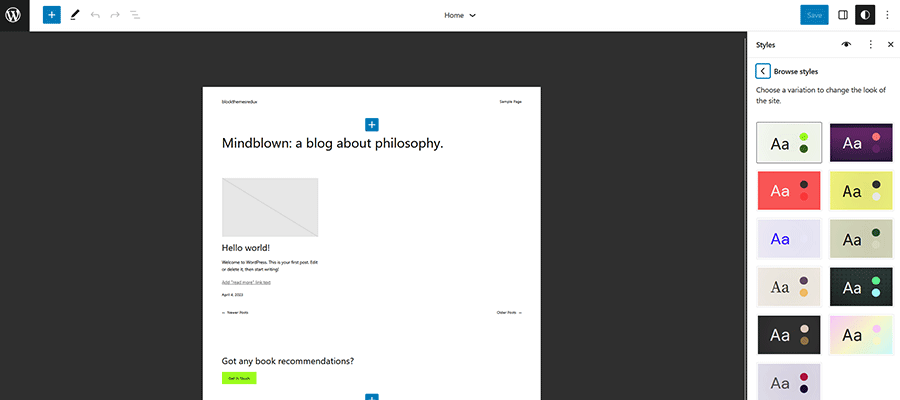Click the WordPress logo icon

[x=15, y=15]
